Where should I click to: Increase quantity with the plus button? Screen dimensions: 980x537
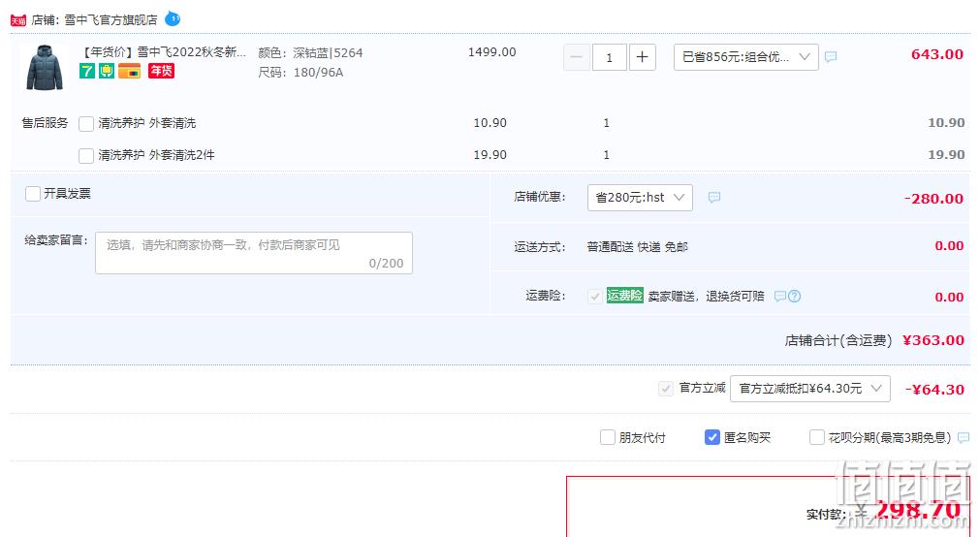coord(642,57)
